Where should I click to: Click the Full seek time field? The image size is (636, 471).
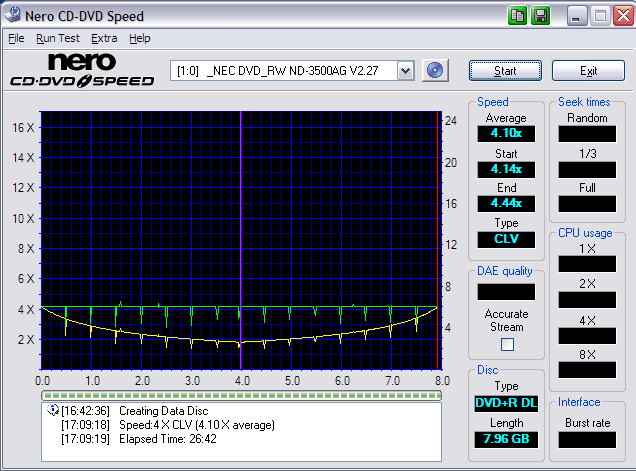(587, 204)
